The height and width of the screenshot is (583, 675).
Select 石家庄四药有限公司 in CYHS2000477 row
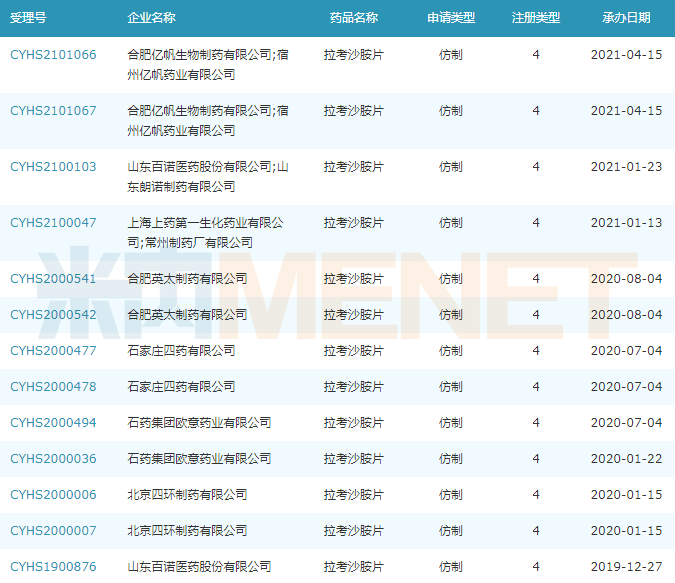pyautogui.click(x=181, y=350)
